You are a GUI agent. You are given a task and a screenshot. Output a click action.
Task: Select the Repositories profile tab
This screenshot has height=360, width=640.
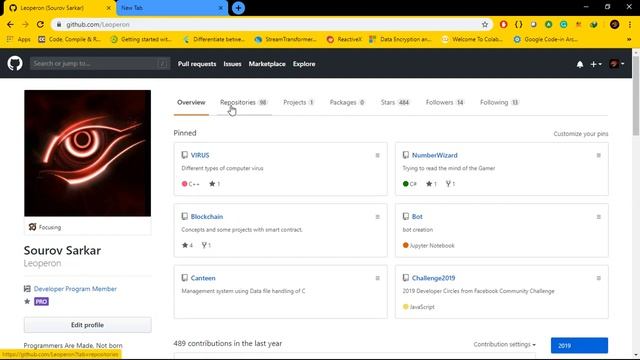coord(244,102)
